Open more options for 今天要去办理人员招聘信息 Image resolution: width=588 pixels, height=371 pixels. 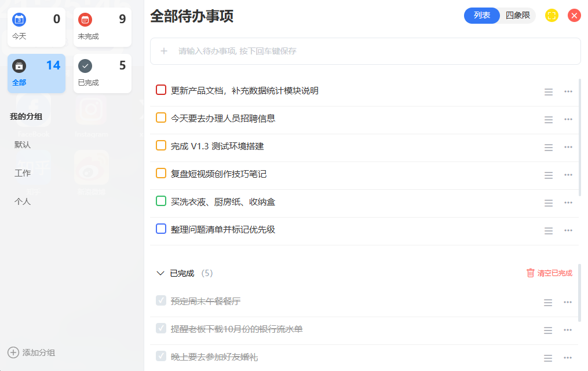click(x=568, y=119)
